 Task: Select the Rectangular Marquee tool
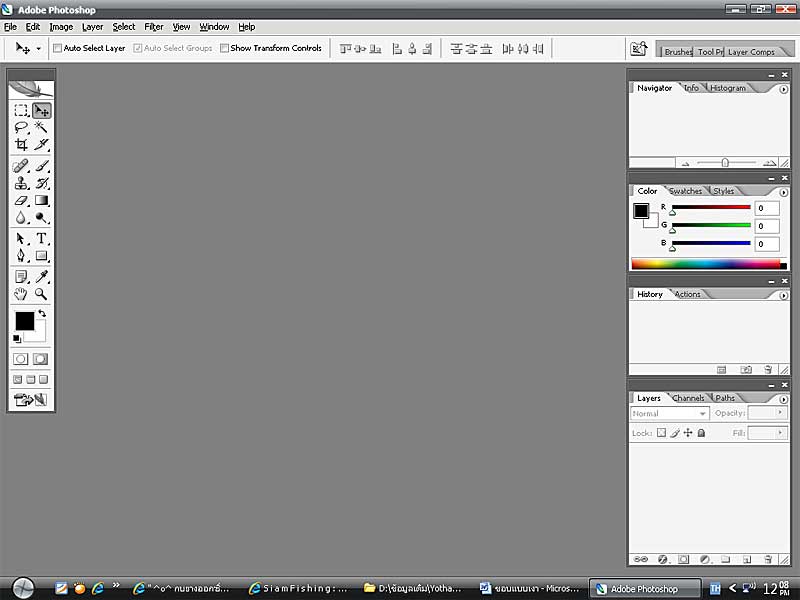(x=21, y=110)
